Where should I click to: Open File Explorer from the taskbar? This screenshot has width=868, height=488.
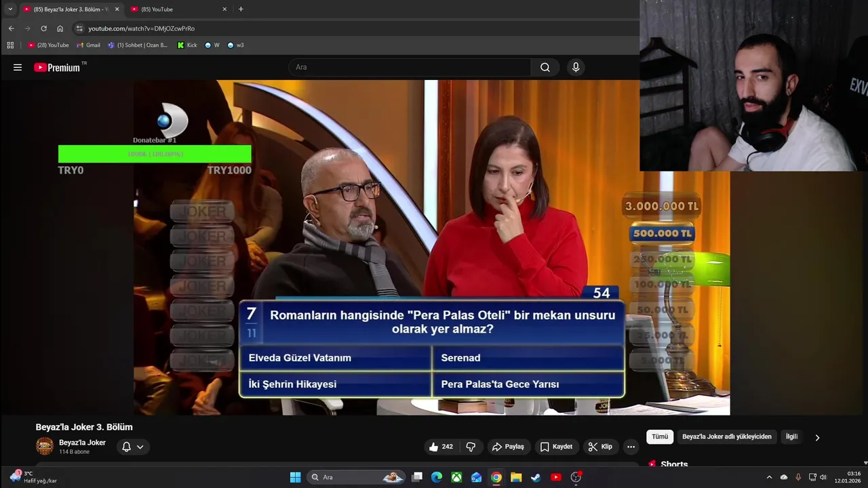pyautogui.click(x=516, y=477)
